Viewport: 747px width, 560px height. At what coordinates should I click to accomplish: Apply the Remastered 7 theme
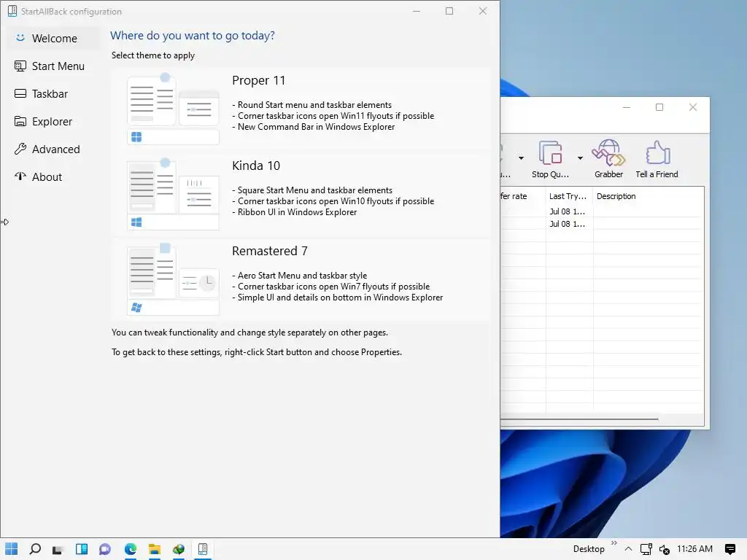[x=301, y=280]
